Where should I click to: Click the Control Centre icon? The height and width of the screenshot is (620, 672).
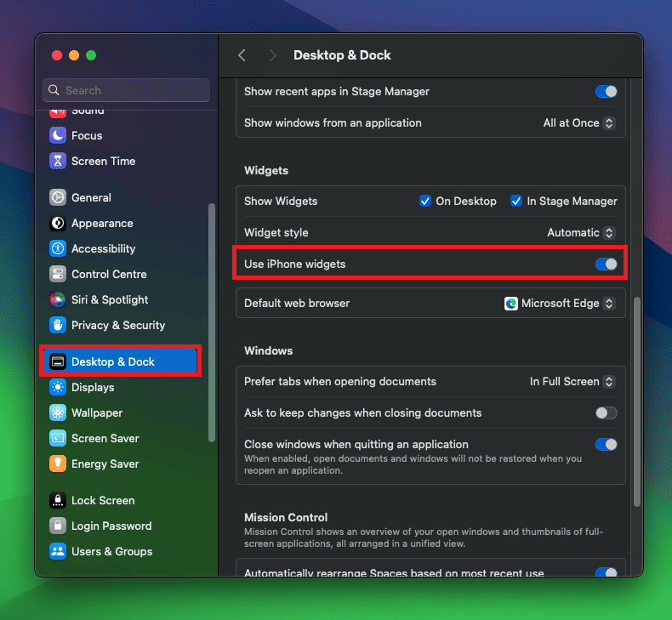click(58, 274)
